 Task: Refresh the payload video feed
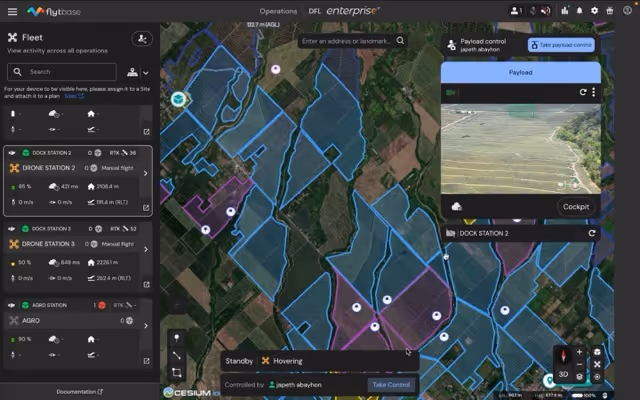583,92
